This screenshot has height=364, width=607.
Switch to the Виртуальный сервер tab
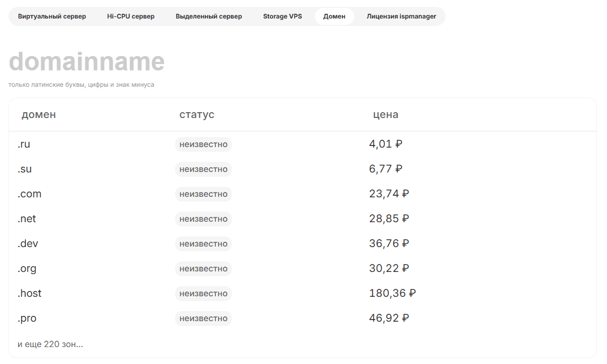(52, 16)
